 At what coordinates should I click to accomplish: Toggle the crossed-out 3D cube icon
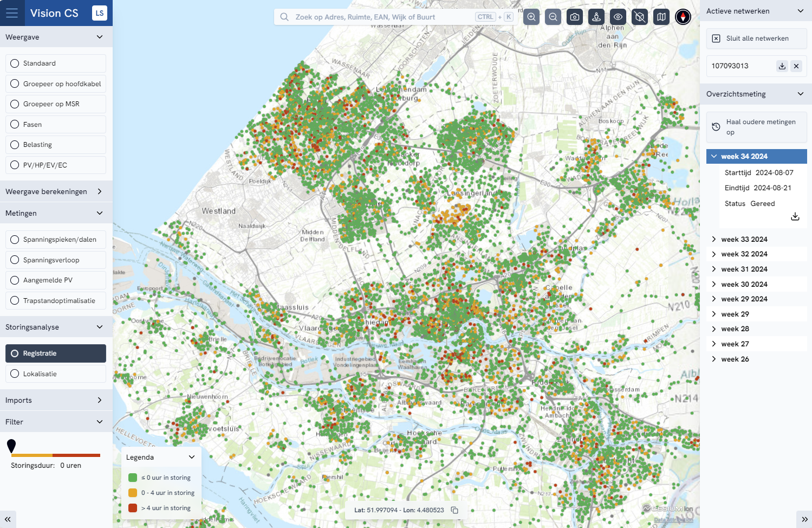640,17
